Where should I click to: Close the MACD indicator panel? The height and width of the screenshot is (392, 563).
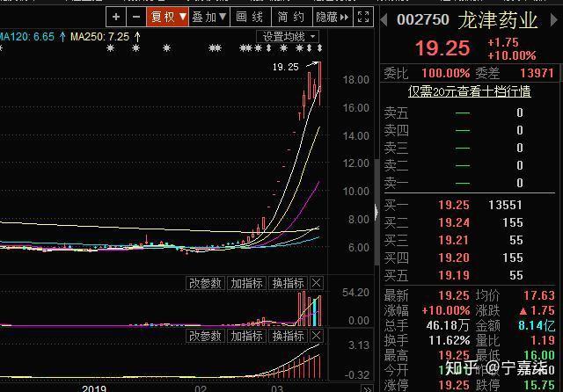click(317, 336)
